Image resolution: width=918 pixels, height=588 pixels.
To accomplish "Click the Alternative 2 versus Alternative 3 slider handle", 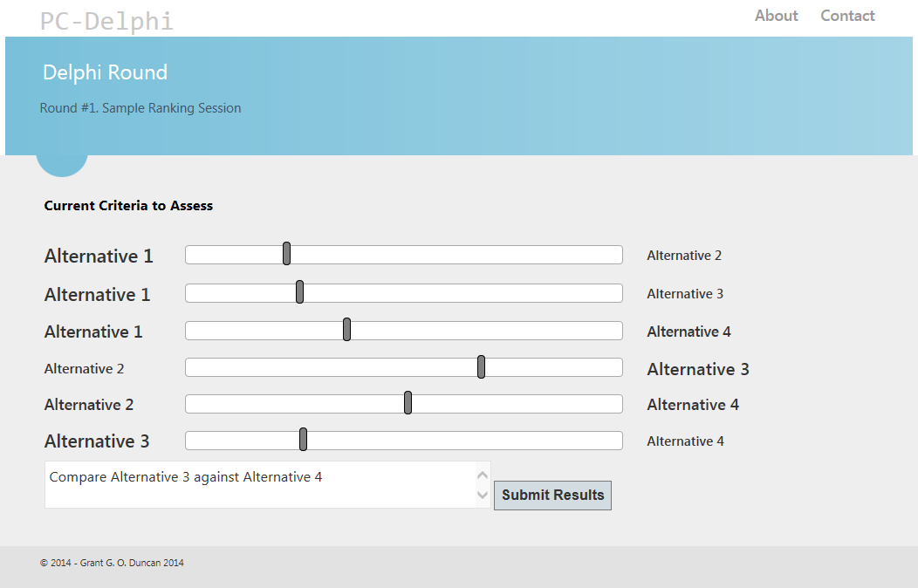I will (481, 366).
